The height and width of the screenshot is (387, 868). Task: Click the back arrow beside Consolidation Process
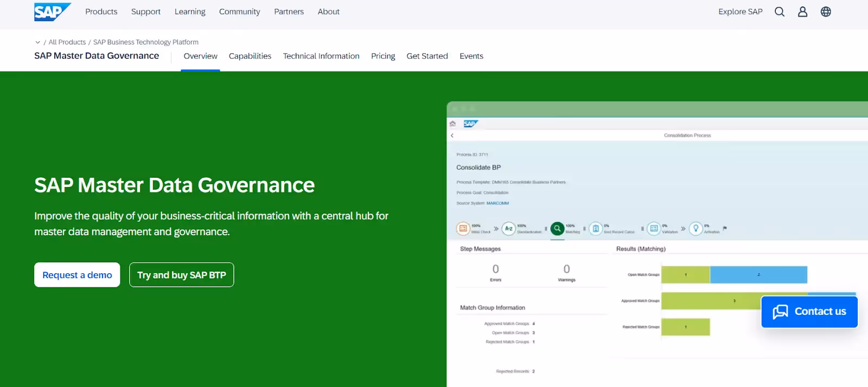pos(452,136)
